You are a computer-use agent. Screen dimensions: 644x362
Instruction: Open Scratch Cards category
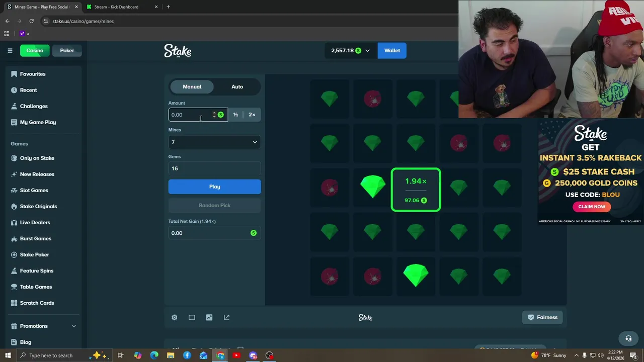pyautogui.click(x=37, y=303)
